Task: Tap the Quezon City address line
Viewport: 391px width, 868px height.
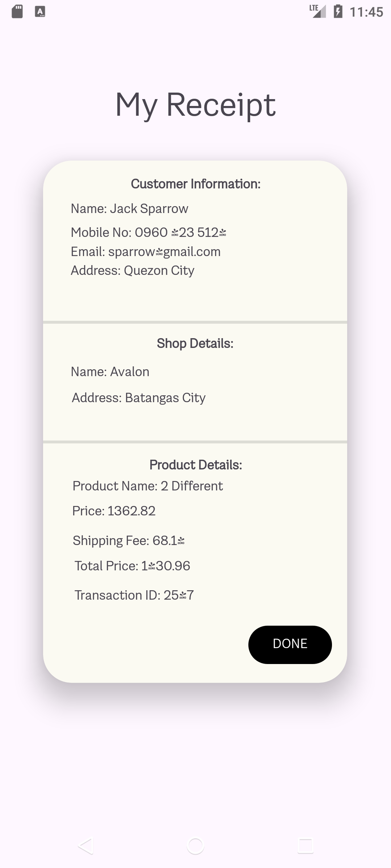Action: pos(133,271)
